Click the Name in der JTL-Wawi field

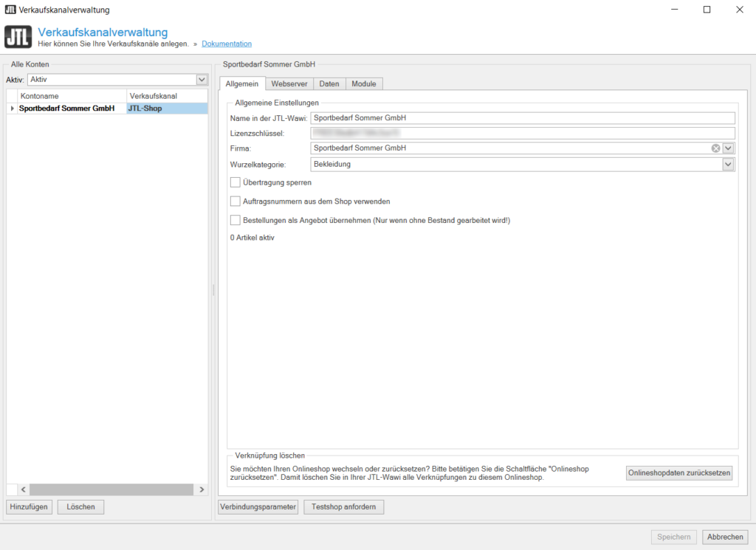523,117
